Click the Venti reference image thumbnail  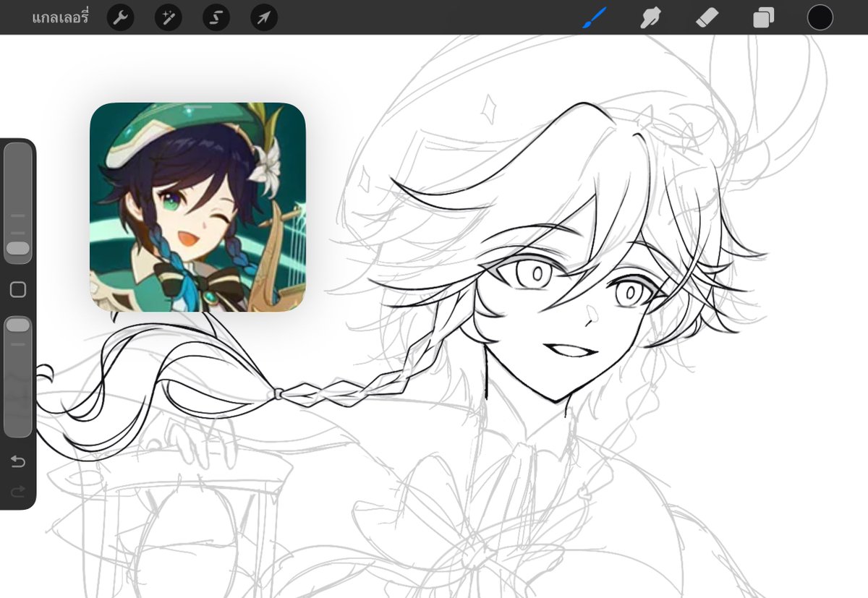[x=197, y=208]
